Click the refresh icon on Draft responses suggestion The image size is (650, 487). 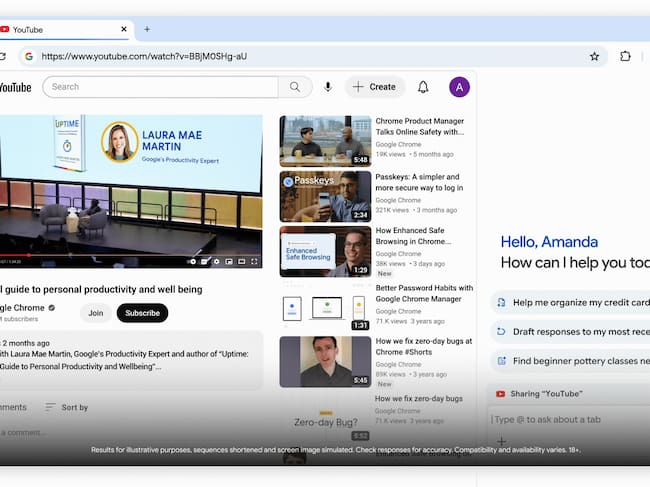[501, 332]
